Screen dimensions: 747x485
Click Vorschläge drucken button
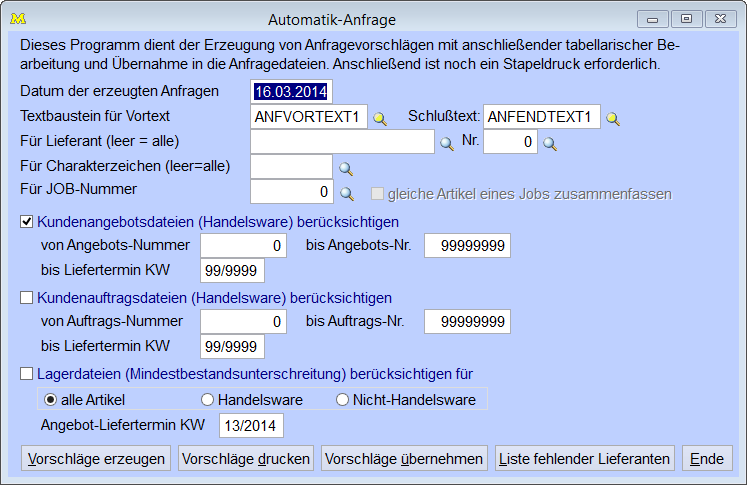tap(246, 458)
